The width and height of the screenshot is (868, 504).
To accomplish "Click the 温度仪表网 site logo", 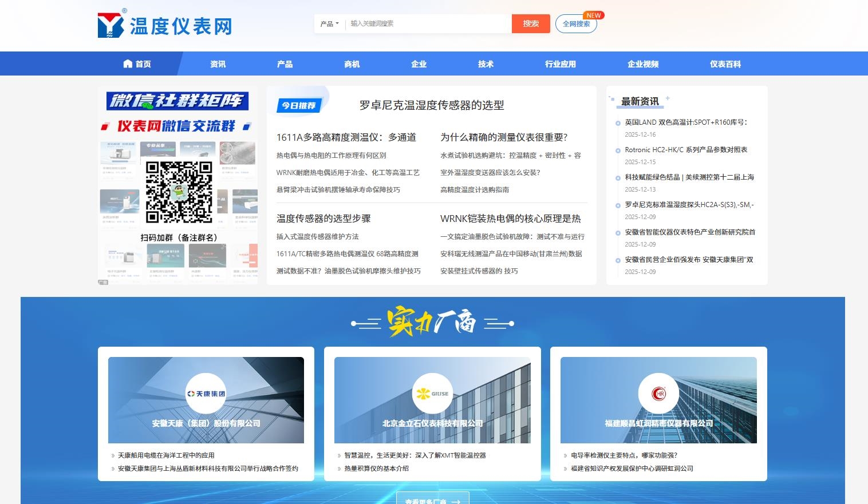I will pos(165,25).
